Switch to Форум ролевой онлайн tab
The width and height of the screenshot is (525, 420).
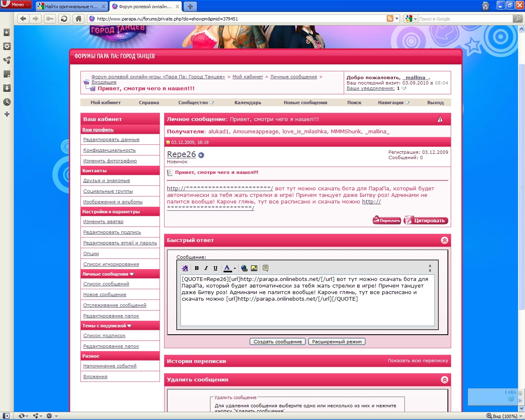(146, 7)
